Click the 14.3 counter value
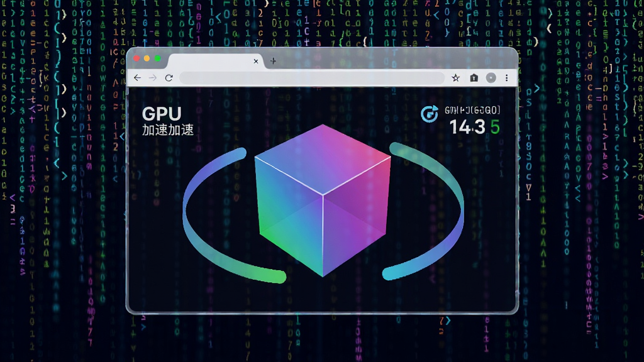This screenshot has width=644, height=362. (x=467, y=127)
